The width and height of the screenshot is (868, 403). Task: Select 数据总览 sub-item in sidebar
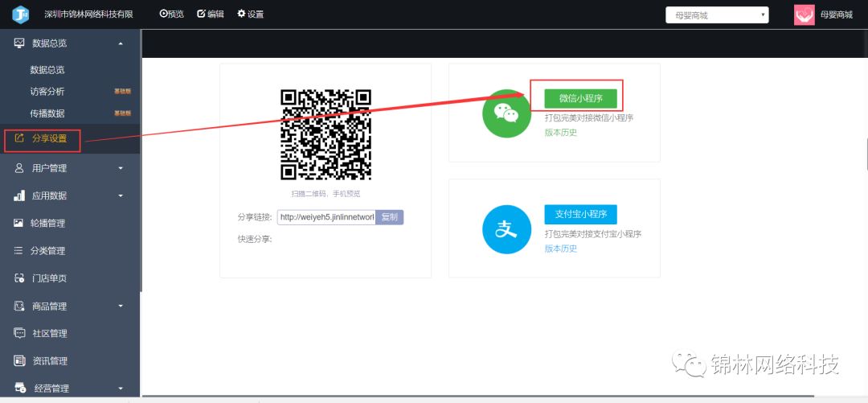click(x=47, y=70)
